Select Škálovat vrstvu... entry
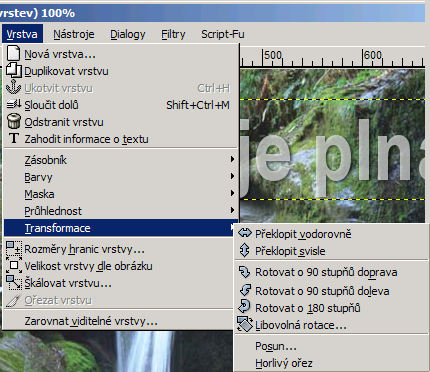This screenshot has width=430, height=372. click(x=119, y=283)
